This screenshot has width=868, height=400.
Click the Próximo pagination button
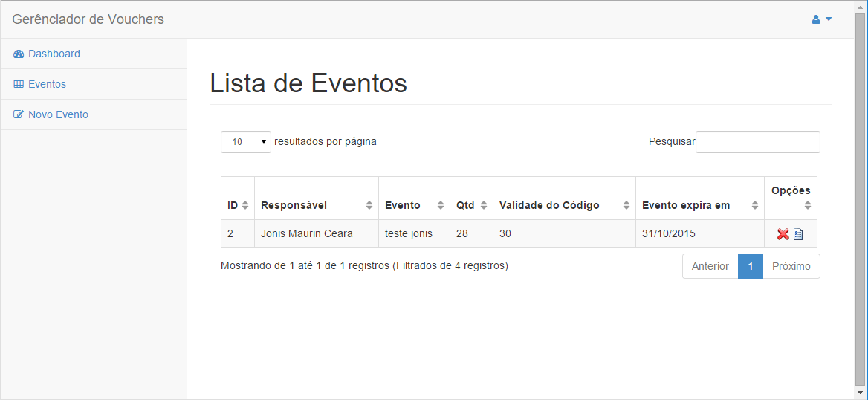click(791, 266)
